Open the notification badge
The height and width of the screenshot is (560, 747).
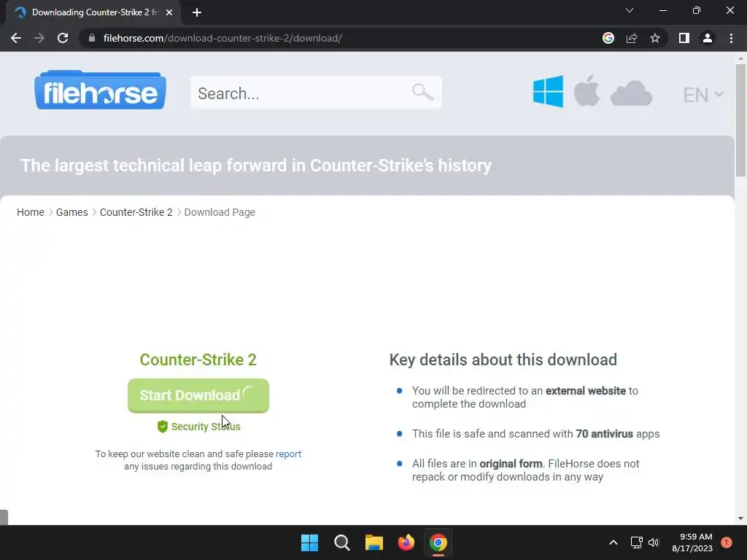coord(727,542)
